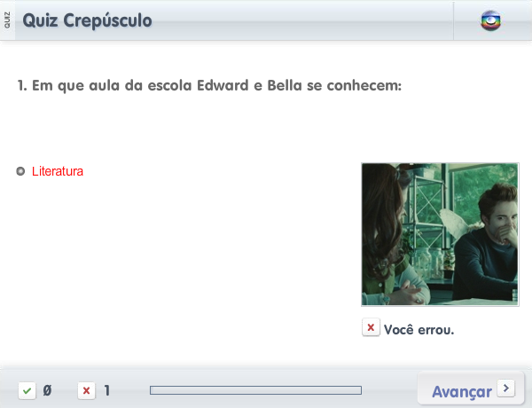The image size is (532, 408).
Task: Click the question 1 text
Action: click(209, 85)
